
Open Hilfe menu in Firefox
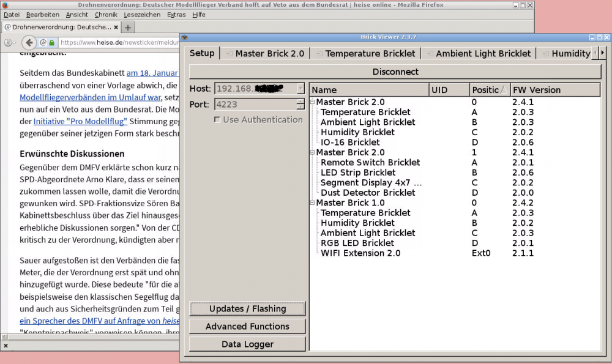pos(199,15)
